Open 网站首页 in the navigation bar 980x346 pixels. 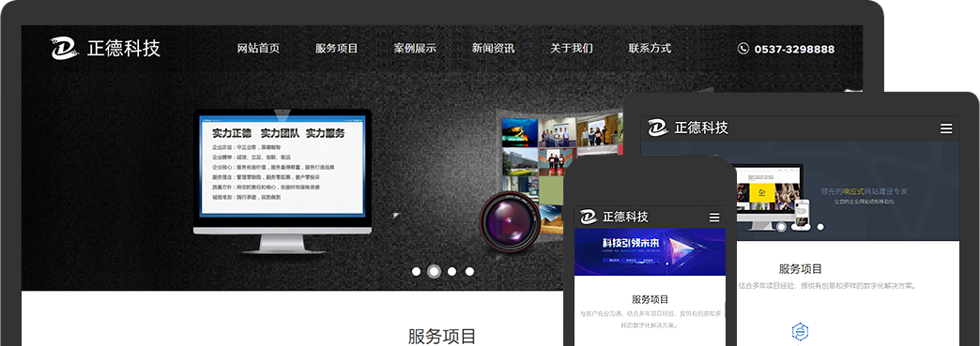[x=258, y=48]
